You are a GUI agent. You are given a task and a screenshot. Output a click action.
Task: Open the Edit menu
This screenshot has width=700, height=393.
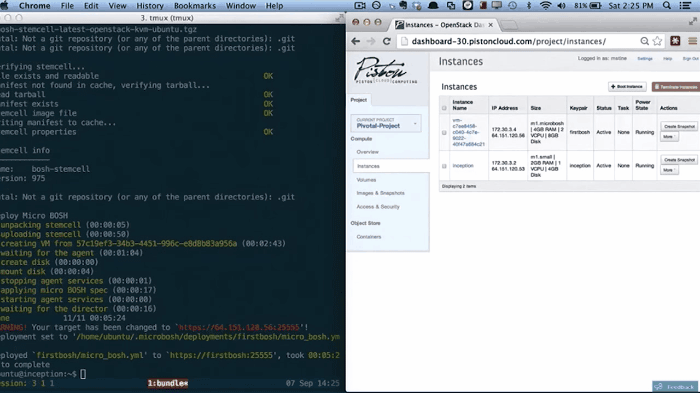[91, 6]
